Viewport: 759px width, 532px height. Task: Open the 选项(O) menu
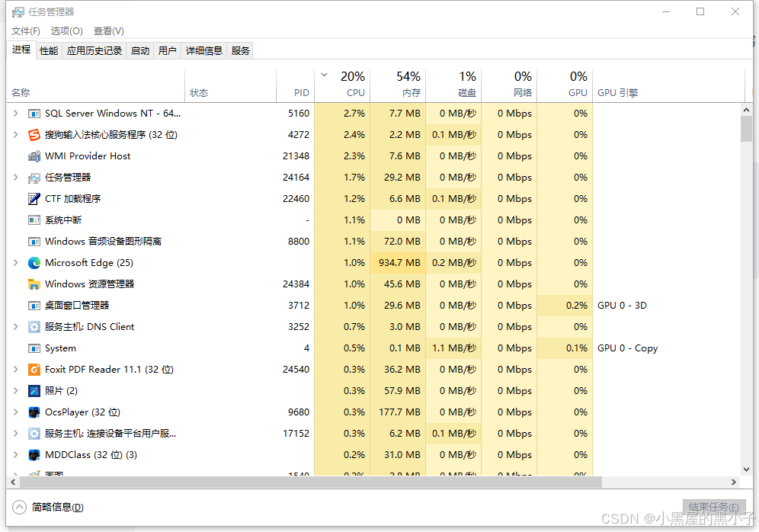(x=67, y=31)
